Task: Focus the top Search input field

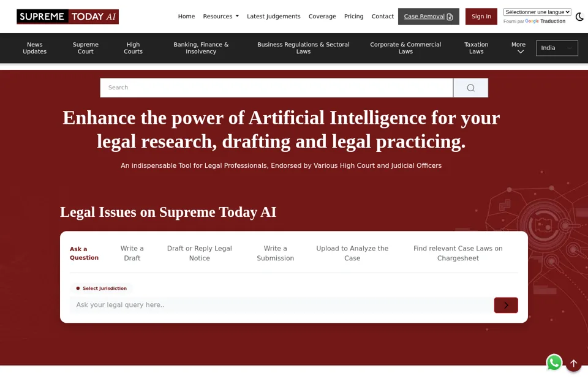Action: [276, 88]
